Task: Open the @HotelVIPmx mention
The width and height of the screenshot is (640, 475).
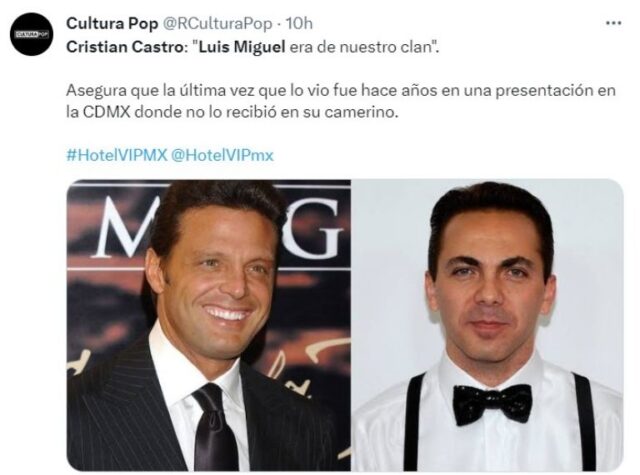Action: coord(222,155)
